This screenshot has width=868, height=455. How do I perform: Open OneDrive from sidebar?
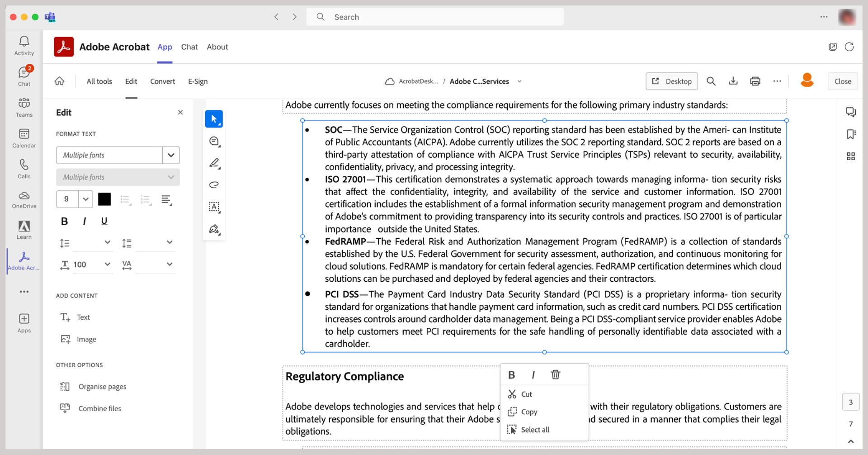click(x=24, y=199)
